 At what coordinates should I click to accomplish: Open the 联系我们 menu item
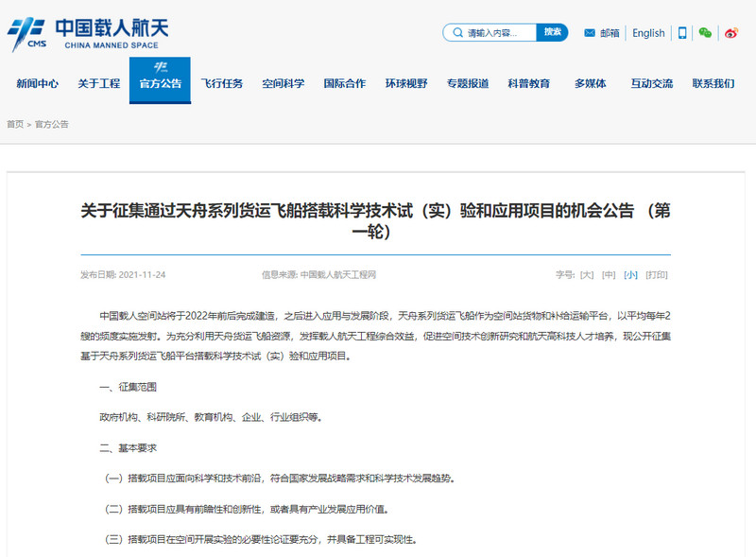click(x=713, y=83)
